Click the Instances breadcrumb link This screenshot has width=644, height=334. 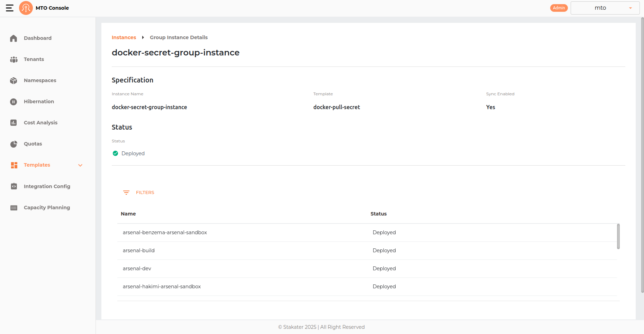tap(124, 37)
